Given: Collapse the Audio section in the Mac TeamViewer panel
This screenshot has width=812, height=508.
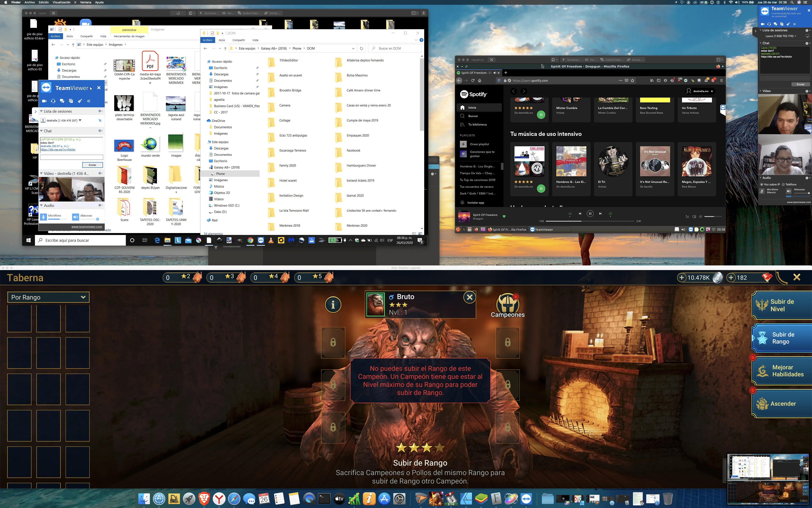Looking at the screenshot, I should click(x=760, y=178).
